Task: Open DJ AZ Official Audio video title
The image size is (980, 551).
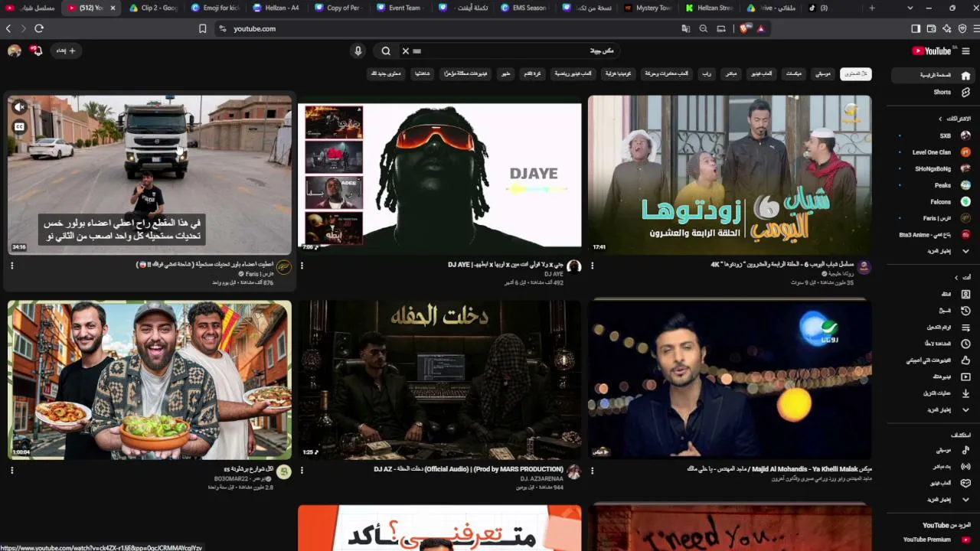Action: coord(469,469)
